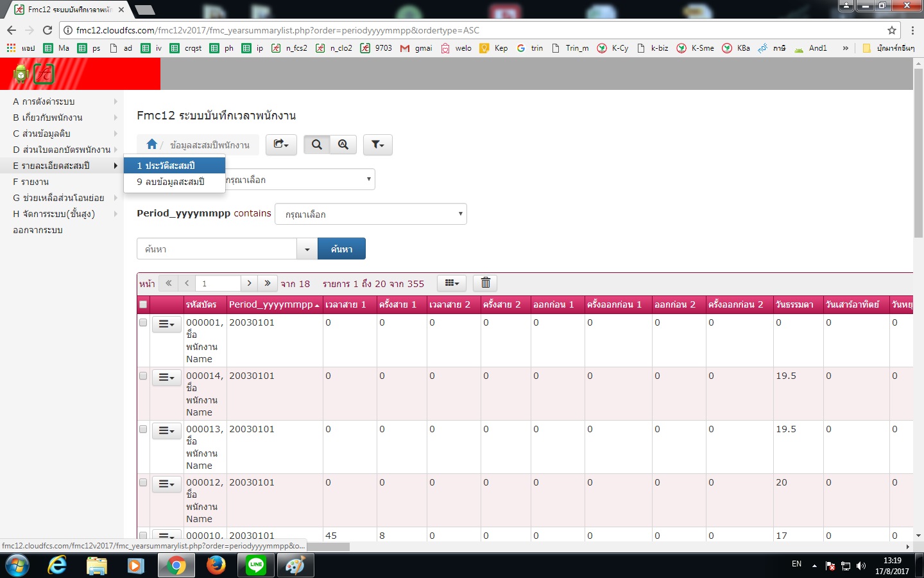Open Paint app from taskbar

(x=295, y=565)
